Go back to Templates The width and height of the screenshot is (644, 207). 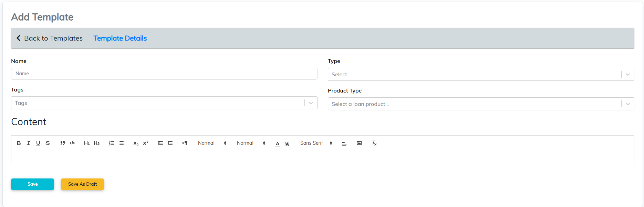(x=50, y=38)
